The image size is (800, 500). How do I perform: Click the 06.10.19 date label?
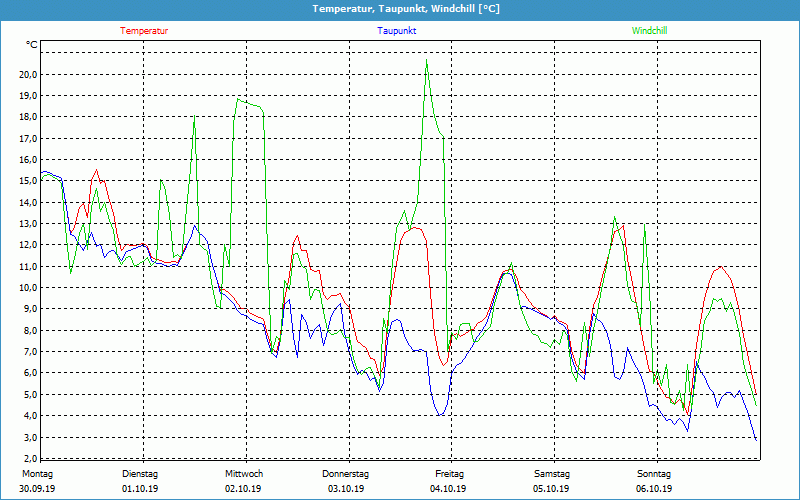point(654,489)
